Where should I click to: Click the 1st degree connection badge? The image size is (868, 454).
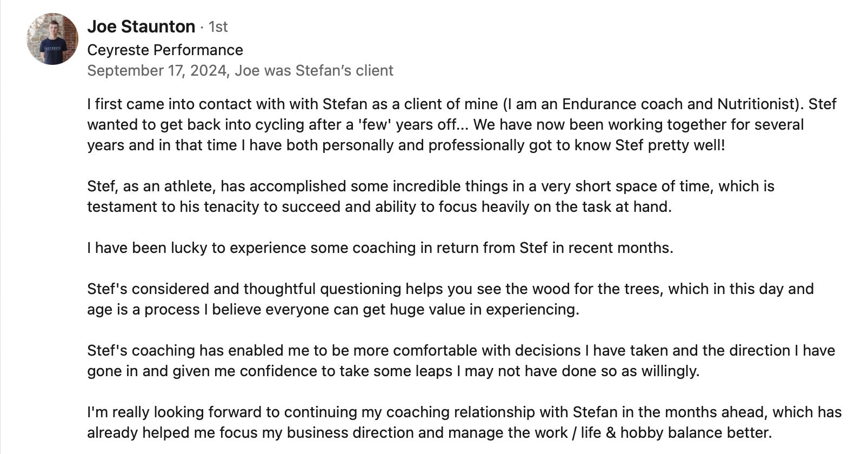tap(218, 26)
